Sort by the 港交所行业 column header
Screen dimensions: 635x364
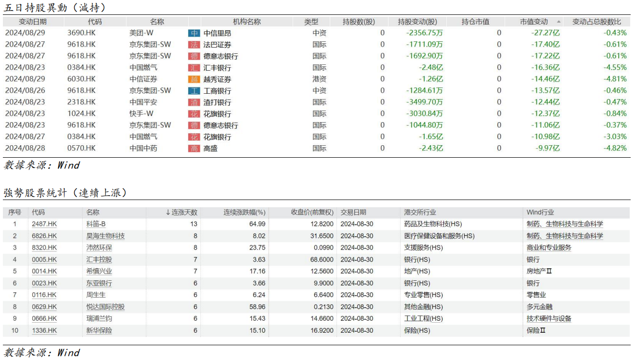[x=420, y=213]
